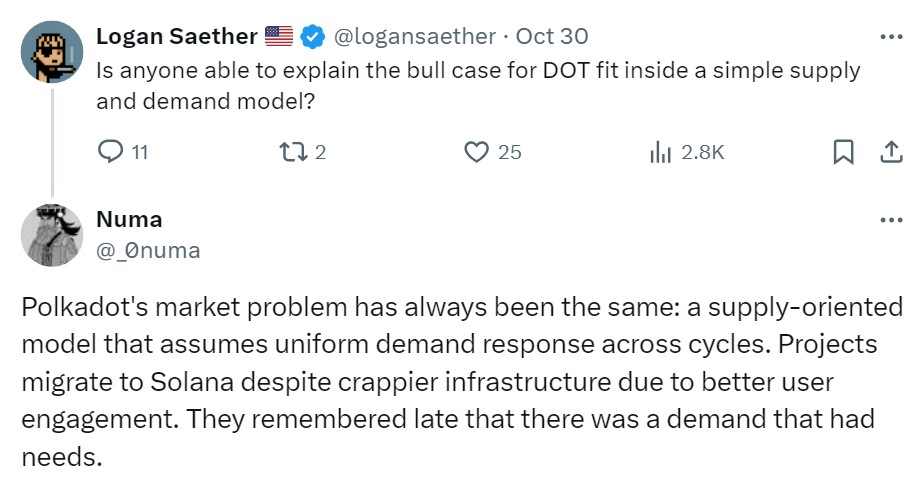Open the tweet asking about DOT bull case
This screenshot has height=485, width=917.
[478, 86]
